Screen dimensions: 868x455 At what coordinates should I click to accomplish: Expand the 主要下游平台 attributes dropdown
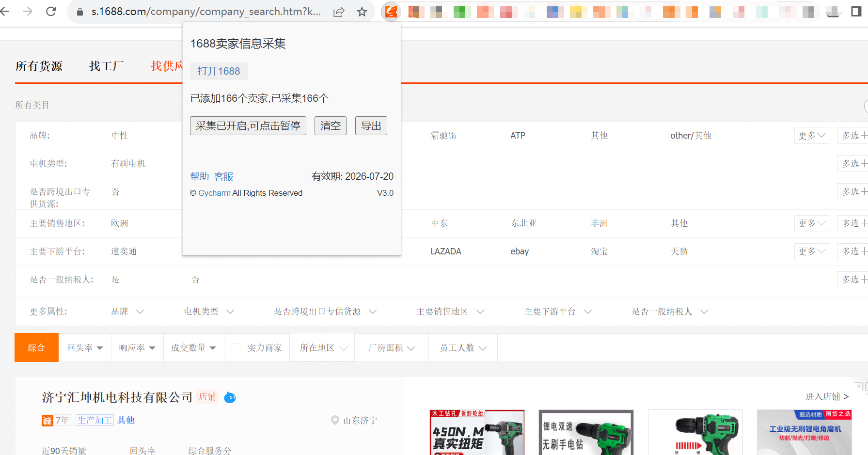[x=558, y=312]
